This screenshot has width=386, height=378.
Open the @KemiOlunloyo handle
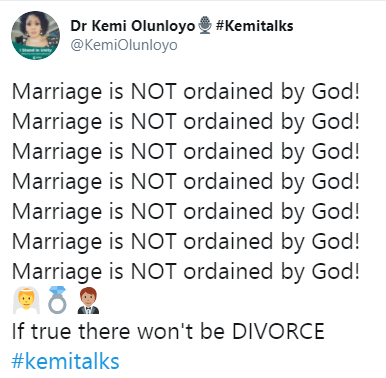point(124,45)
